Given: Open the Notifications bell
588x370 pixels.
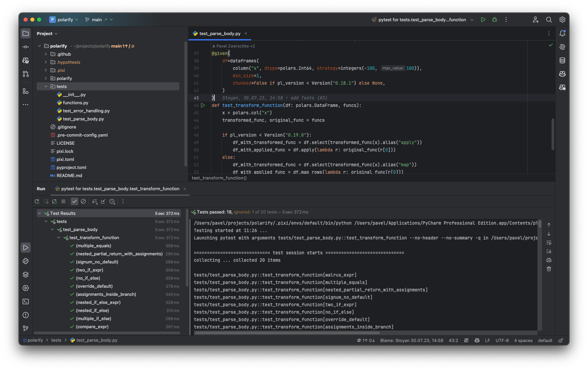Looking at the screenshot, I should (x=562, y=33).
